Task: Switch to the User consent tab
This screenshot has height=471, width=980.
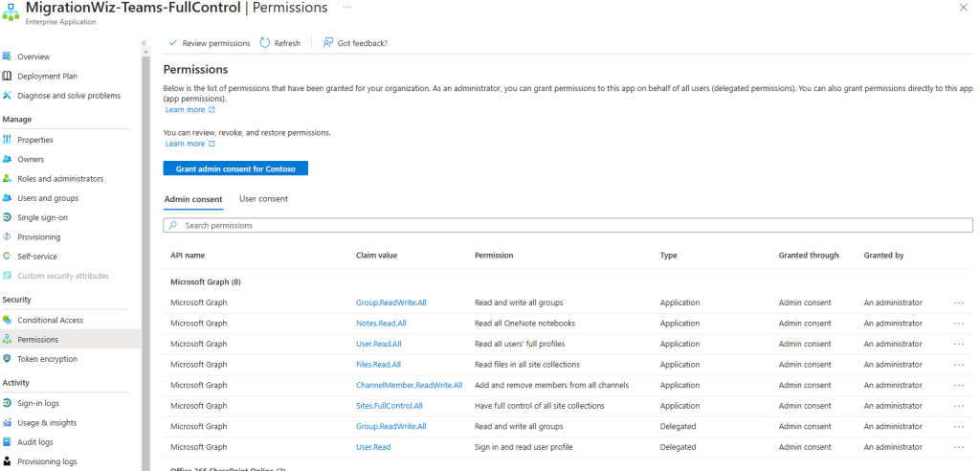Action: [264, 198]
